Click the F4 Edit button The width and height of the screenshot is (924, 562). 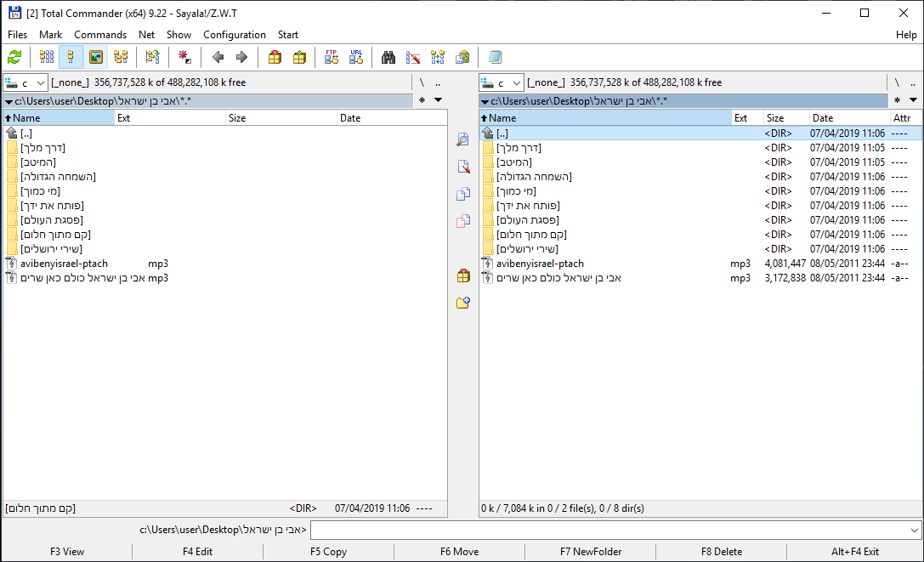point(197,552)
